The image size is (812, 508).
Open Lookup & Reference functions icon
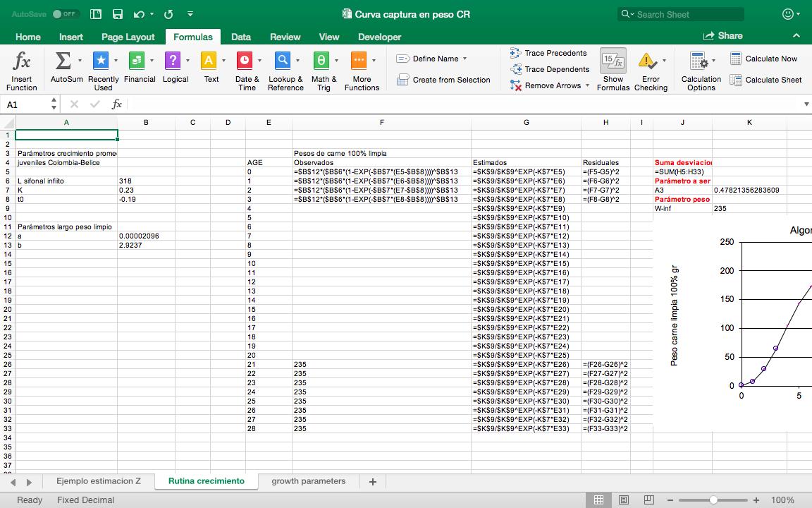click(283, 61)
